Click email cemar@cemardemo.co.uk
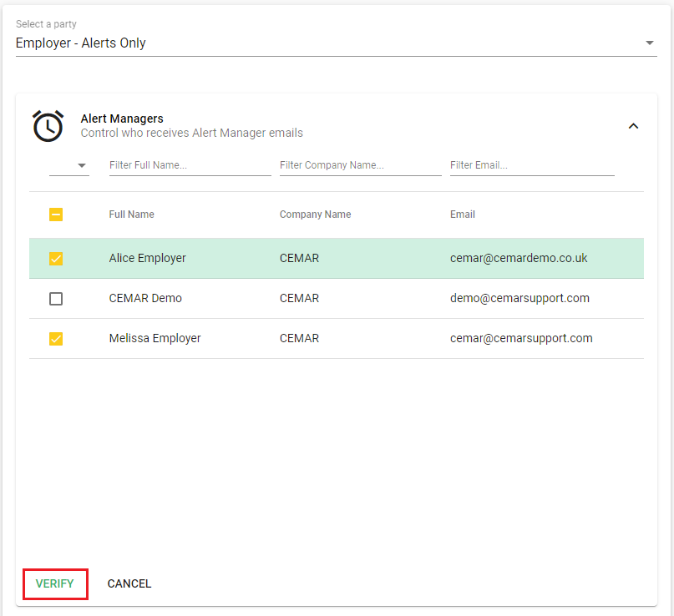 [x=519, y=258]
